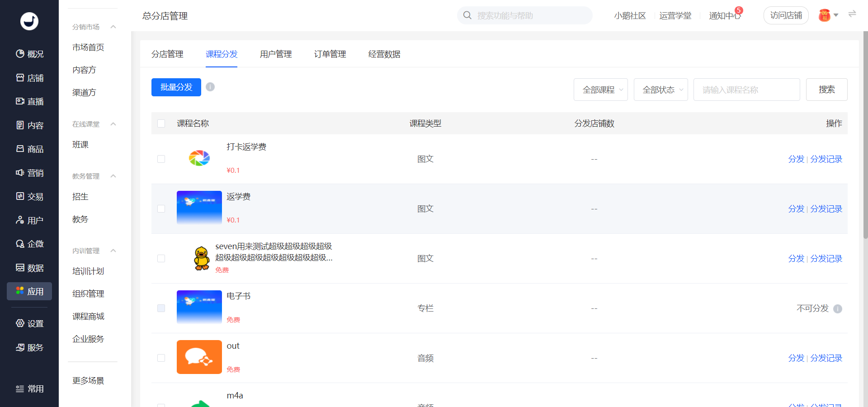Click the info icon beside 批量分发
The width and height of the screenshot is (868, 407).
coord(210,87)
